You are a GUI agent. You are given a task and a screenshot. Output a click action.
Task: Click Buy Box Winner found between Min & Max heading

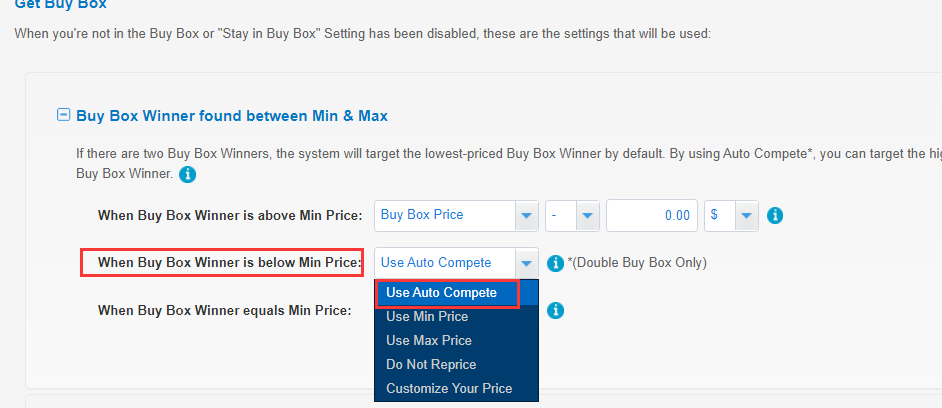tap(232, 116)
